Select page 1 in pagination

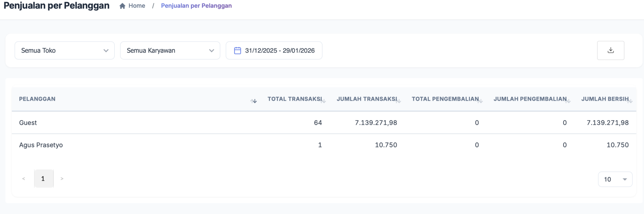click(x=43, y=178)
